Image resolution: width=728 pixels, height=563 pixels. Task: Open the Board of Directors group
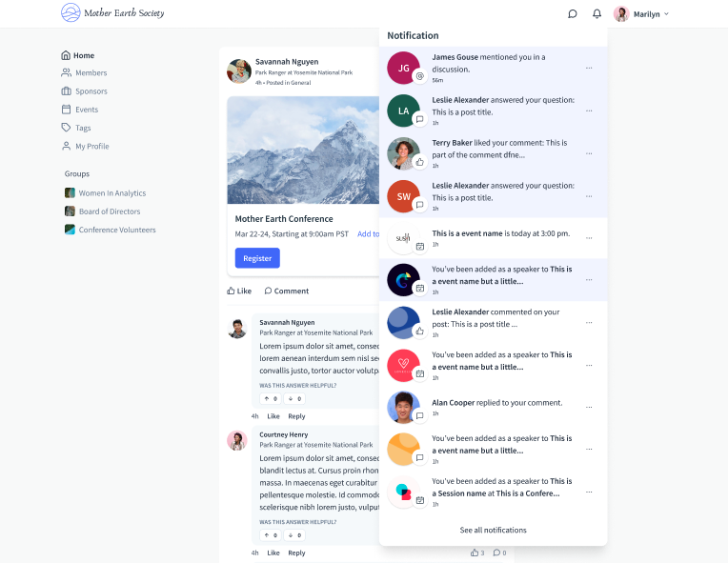(103, 211)
